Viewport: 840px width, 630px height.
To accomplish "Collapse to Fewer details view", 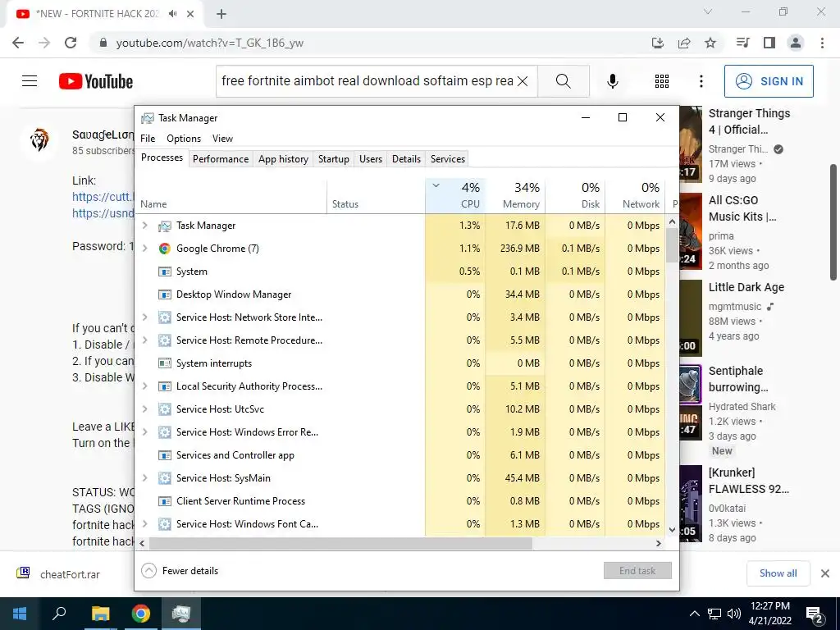I will pos(180,571).
